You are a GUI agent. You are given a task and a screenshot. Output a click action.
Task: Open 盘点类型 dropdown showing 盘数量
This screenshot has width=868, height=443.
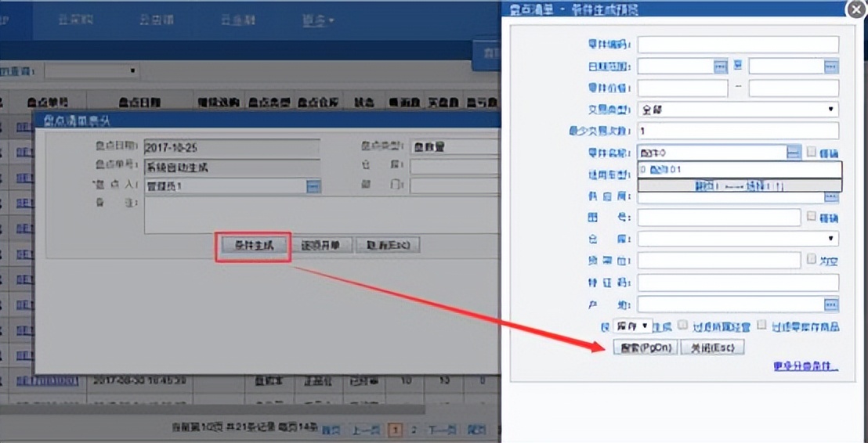point(455,147)
